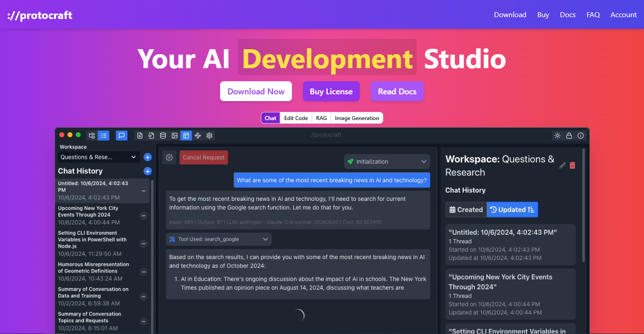Open the document page icon in toolbar

140,135
